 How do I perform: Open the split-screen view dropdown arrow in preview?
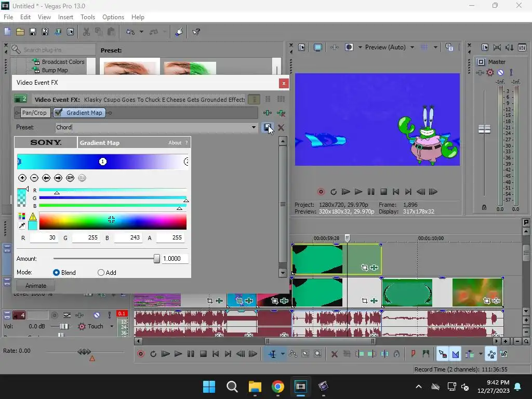360,47
